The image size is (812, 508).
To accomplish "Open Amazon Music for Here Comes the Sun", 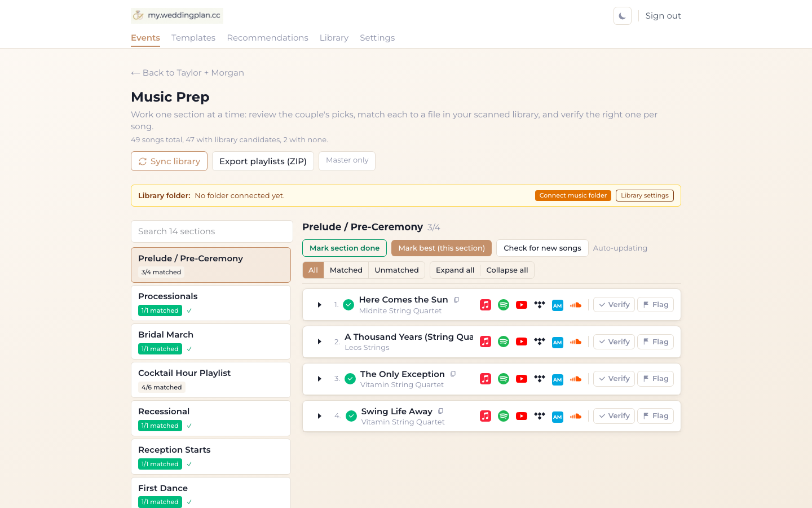I will click(558, 305).
